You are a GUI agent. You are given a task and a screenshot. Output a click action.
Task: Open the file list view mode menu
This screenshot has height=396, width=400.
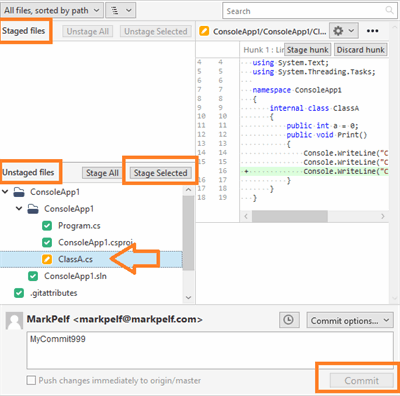[x=121, y=11]
